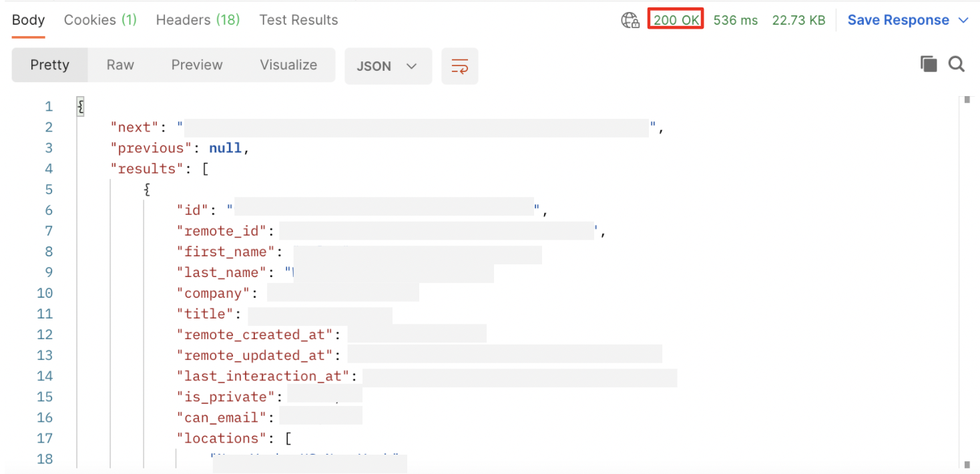980x474 pixels.
Task: Switch to Raw view mode
Action: point(120,65)
